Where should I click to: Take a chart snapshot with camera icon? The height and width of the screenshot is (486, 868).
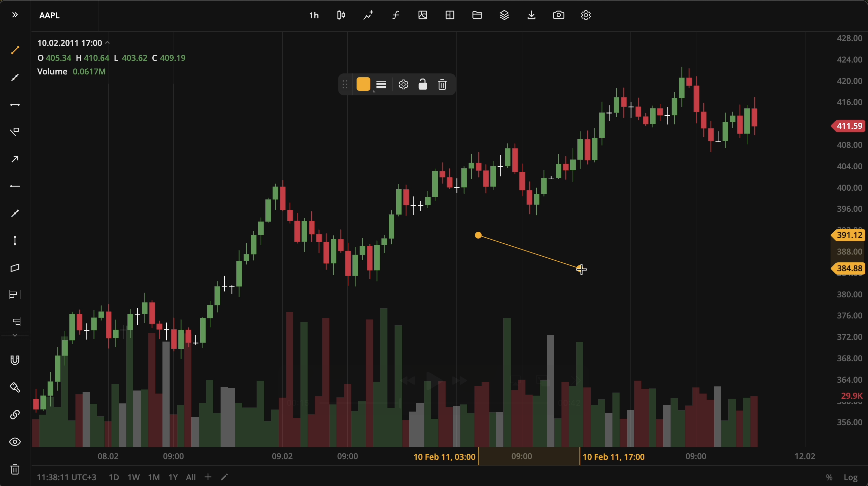point(558,15)
